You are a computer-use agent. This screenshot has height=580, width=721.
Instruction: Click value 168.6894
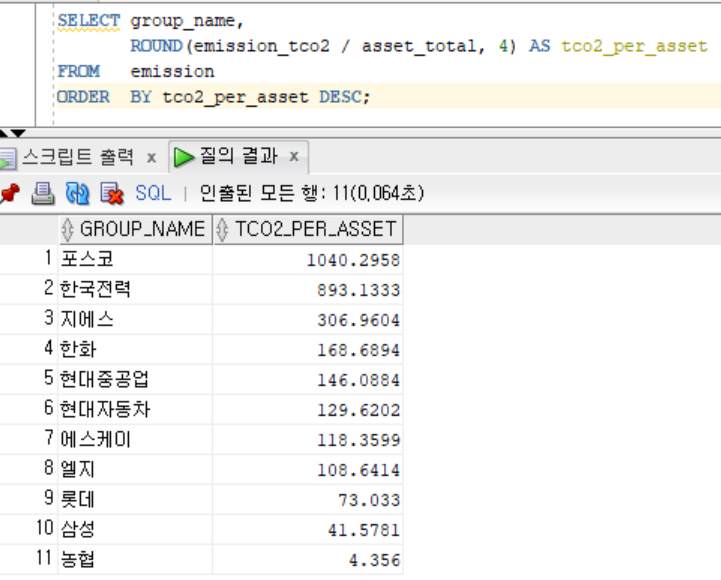[359, 350]
